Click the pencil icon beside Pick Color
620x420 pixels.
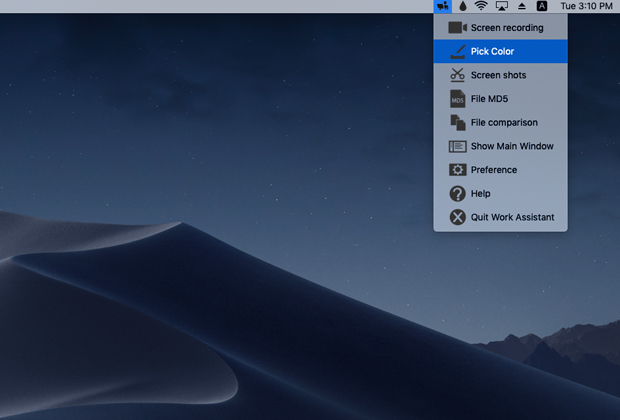(457, 51)
